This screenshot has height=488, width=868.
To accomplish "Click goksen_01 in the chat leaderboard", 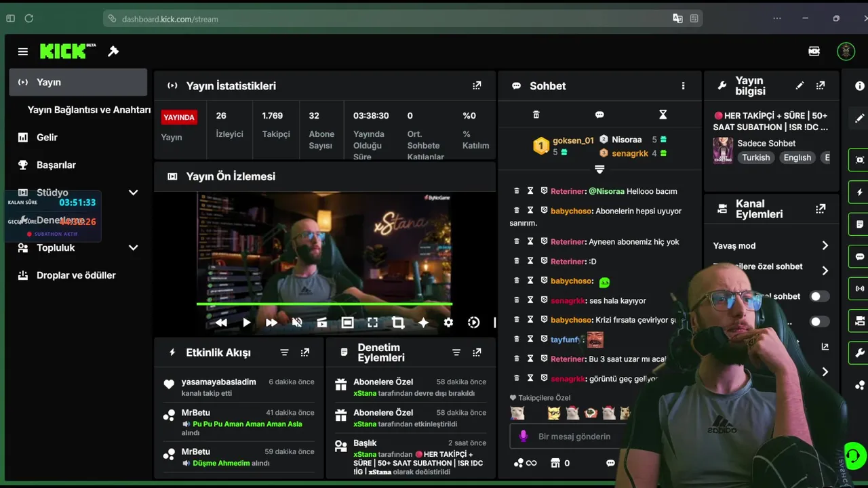I will tap(573, 140).
